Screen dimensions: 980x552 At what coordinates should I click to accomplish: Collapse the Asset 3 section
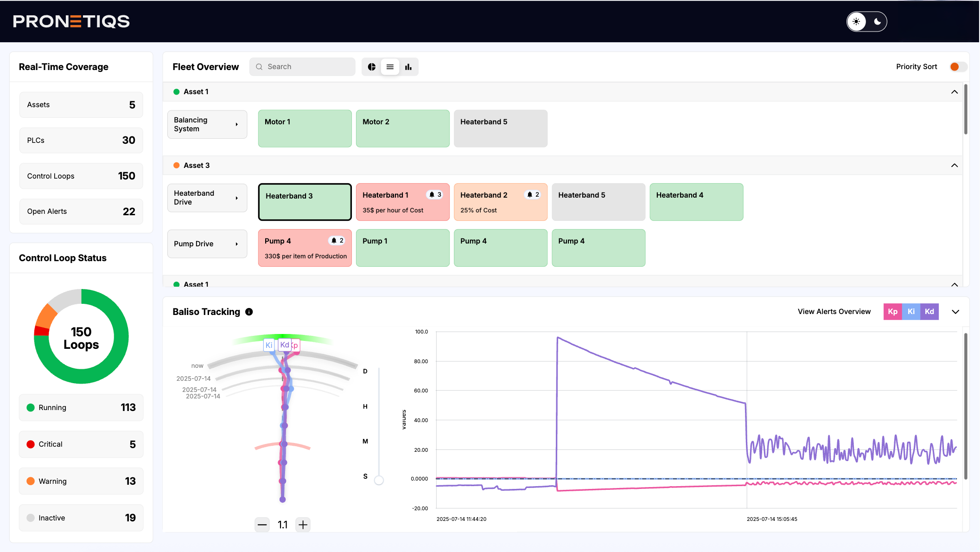(x=954, y=166)
